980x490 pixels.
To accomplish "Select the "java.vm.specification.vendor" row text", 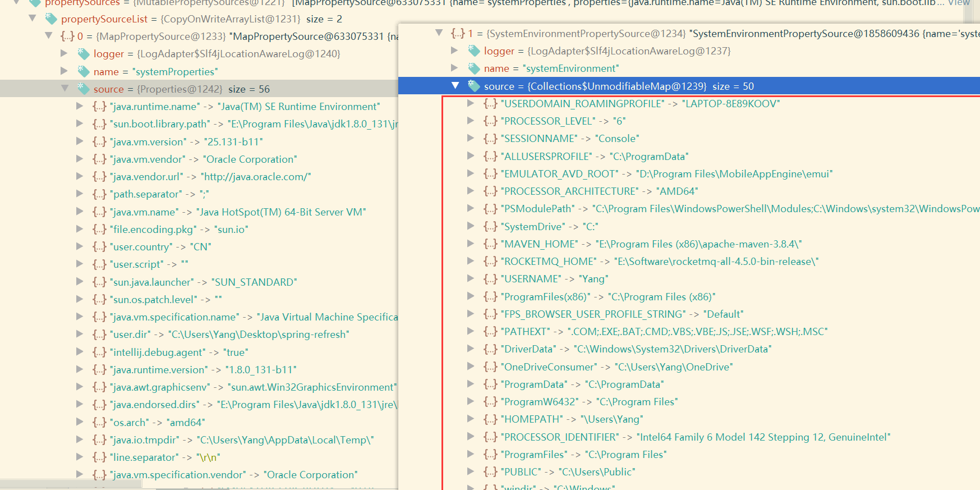I will [234, 475].
